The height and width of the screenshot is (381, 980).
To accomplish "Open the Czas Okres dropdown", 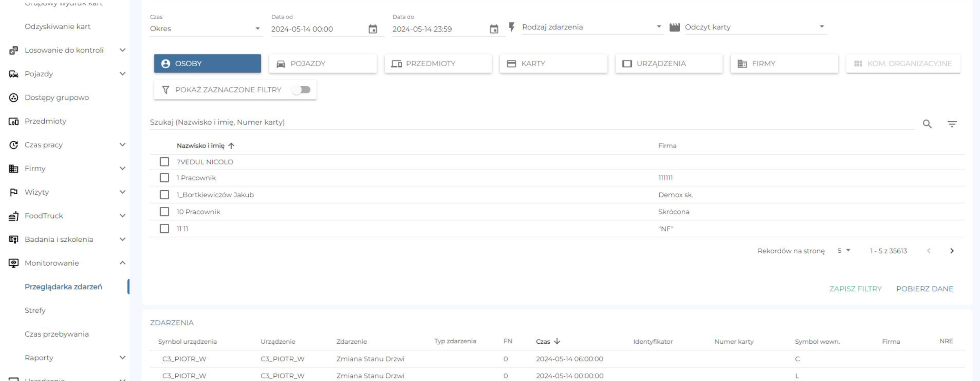I will point(206,29).
